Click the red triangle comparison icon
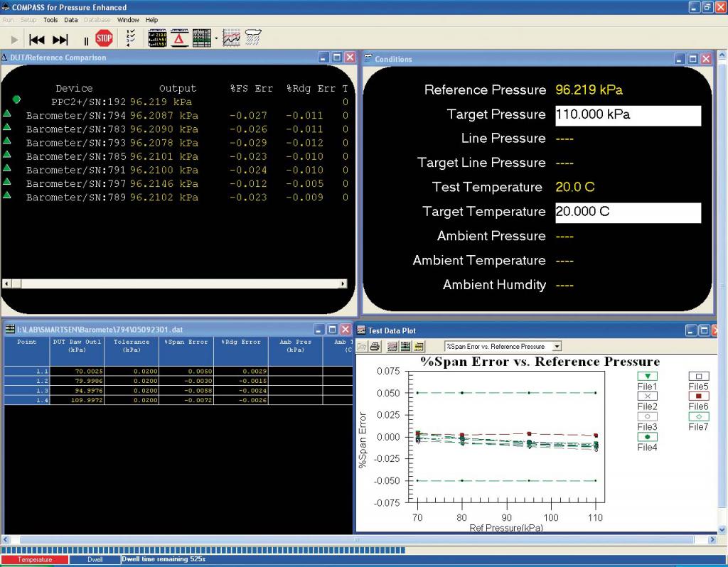This screenshot has width=728, height=567. point(179,38)
